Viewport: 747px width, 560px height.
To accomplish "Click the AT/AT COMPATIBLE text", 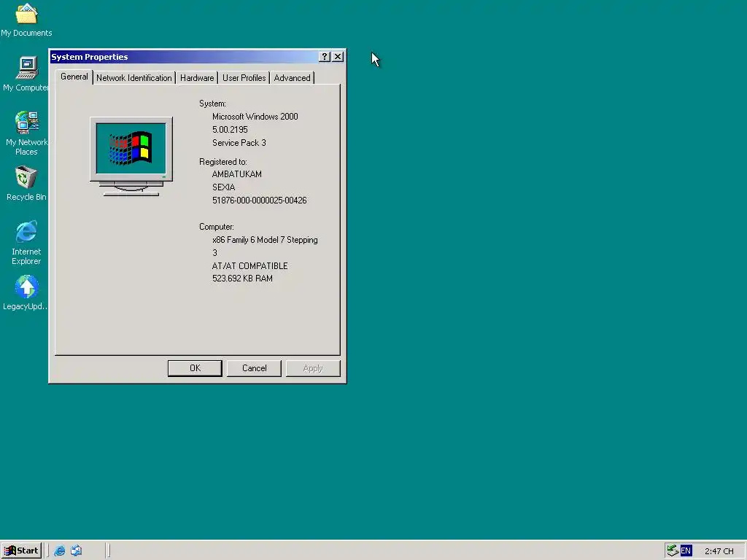I will click(x=249, y=266).
